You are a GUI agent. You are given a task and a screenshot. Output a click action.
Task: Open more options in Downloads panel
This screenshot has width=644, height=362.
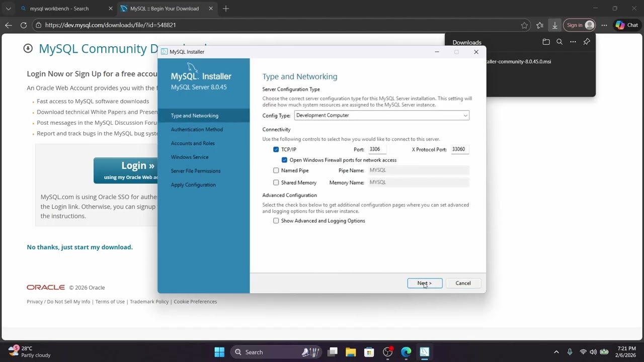(x=573, y=42)
